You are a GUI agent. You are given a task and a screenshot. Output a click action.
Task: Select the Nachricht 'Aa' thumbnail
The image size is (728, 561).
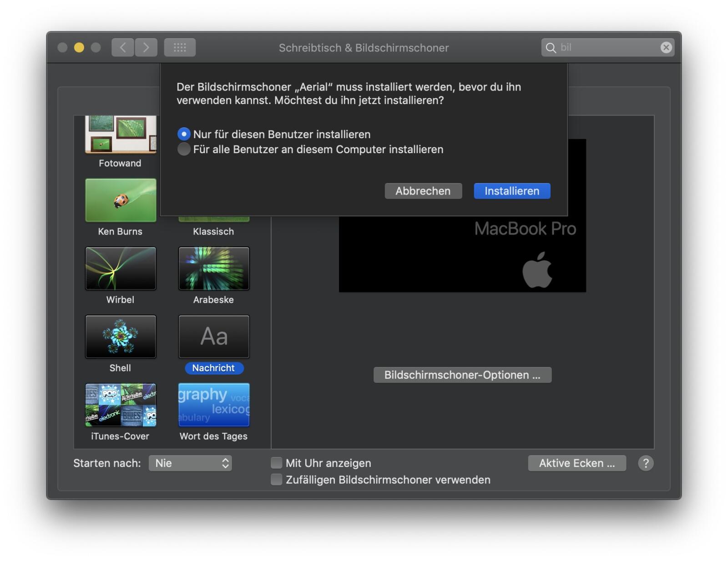pyautogui.click(x=214, y=336)
